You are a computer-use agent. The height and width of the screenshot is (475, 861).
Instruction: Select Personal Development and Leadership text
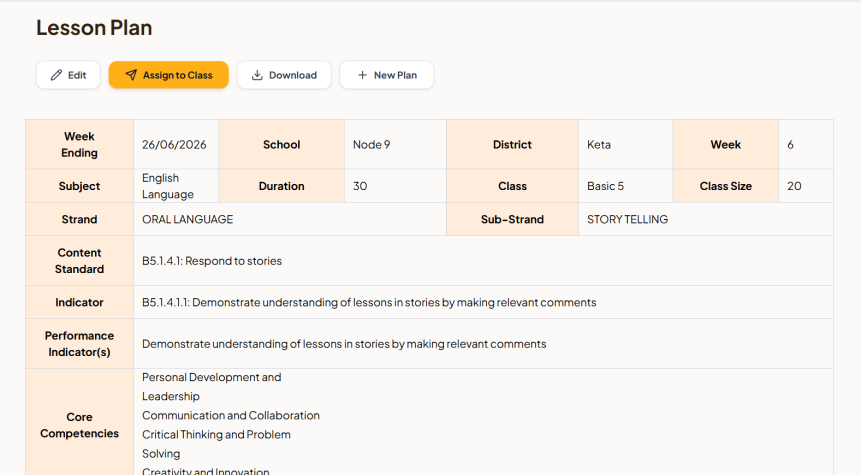pyautogui.click(x=211, y=387)
